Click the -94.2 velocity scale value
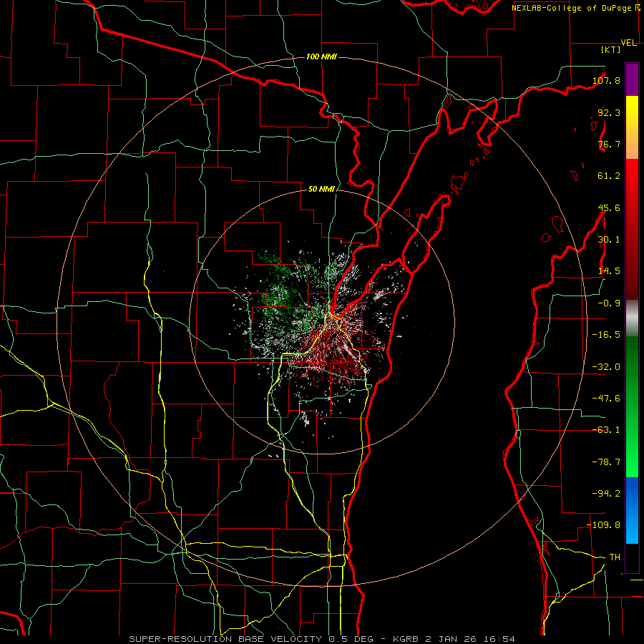Screen dimensions: 644x644 pyautogui.click(x=606, y=494)
